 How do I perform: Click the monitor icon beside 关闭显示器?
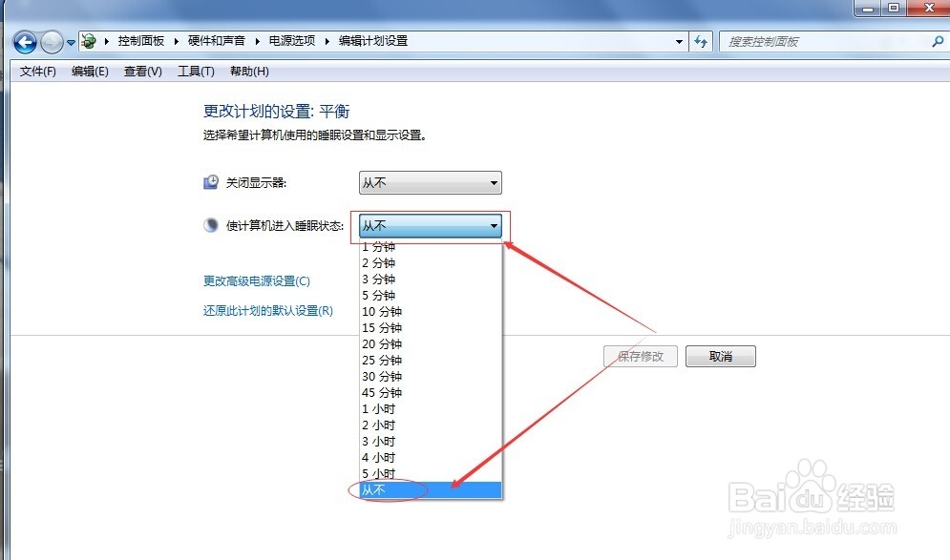pyautogui.click(x=210, y=182)
